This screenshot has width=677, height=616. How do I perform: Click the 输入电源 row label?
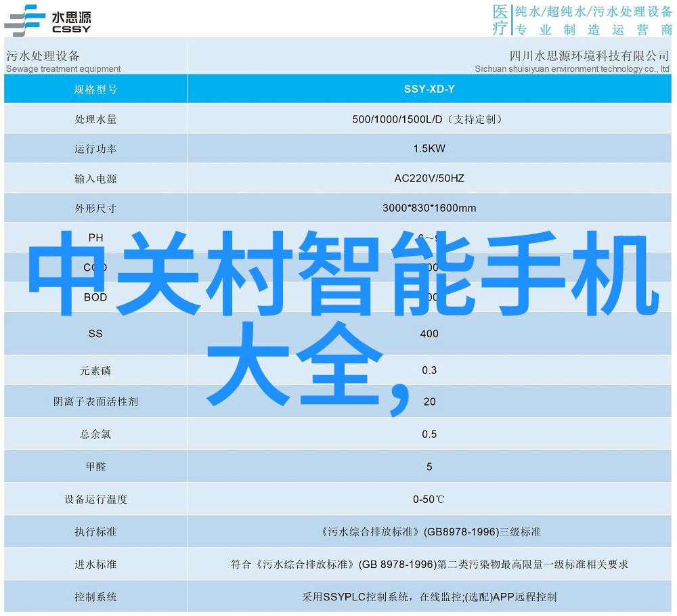click(x=95, y=179)
